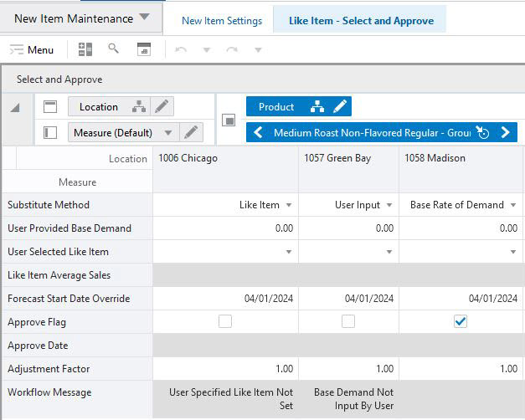Open Substitute Method dropdown for Madison
Viewport: 525px width, 420px height.
coord(513,205)
